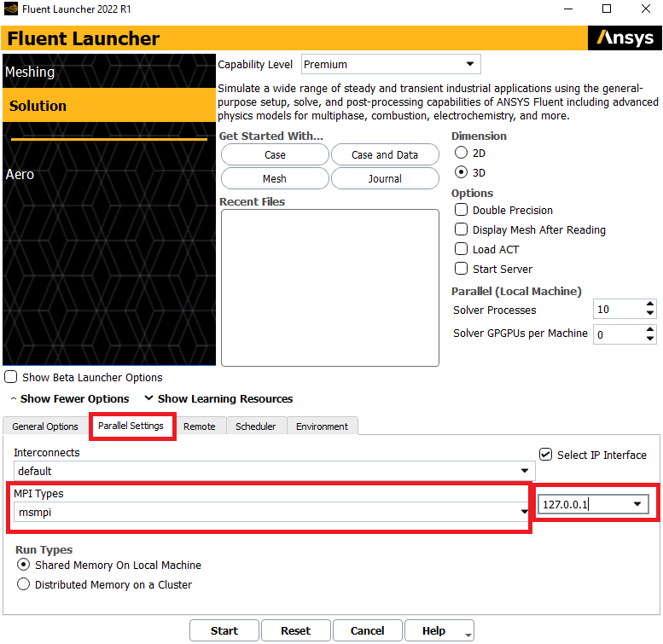Image resolution: width=663 pixels, height=644 pixels.
Task: Switch to the Parallel Settings tab
Action: point(131,426)
